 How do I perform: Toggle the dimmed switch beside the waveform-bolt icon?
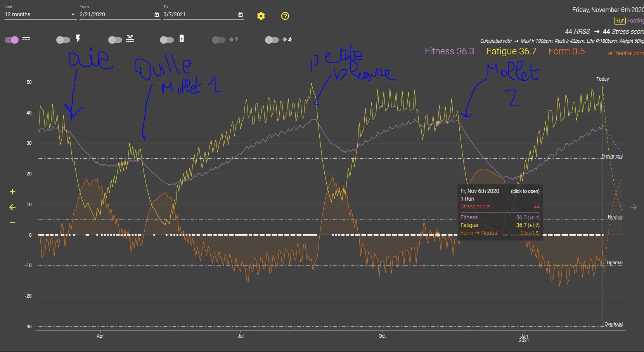point(219,40)
